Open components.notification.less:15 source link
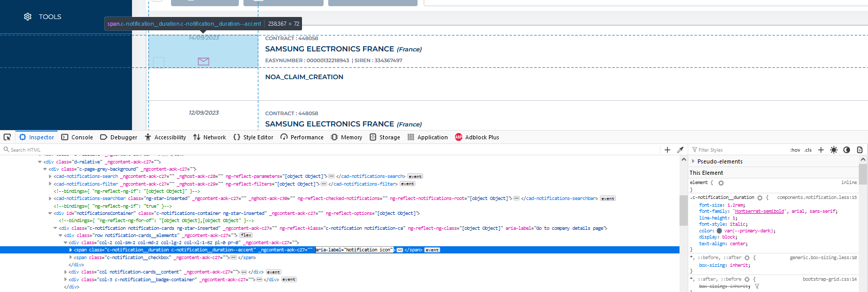 tap(817, 197)
